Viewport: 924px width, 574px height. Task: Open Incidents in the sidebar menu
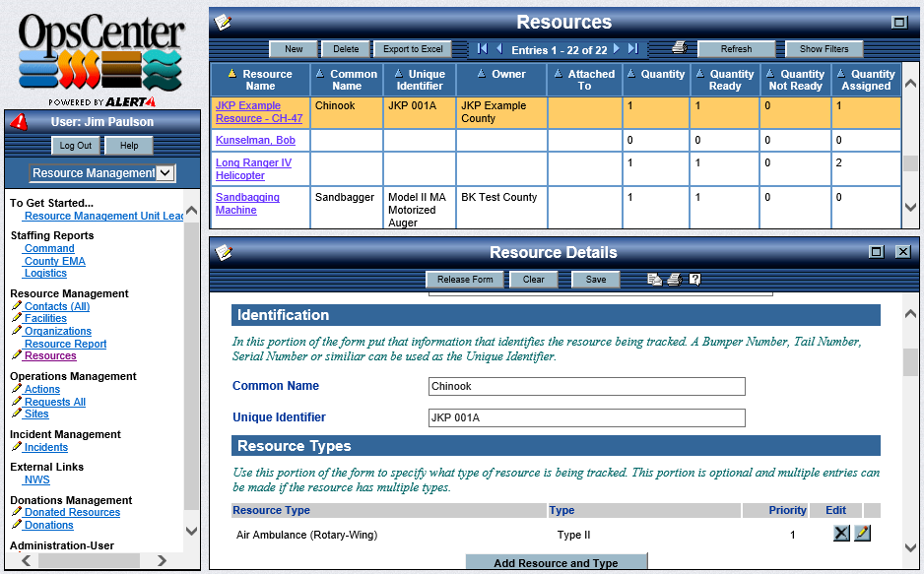tap(46, 447)
